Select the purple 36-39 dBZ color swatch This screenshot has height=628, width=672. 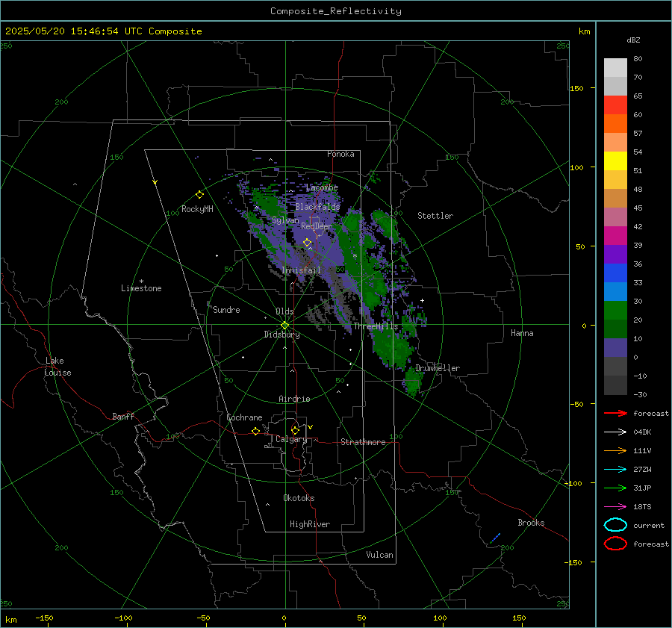point(615,254)
